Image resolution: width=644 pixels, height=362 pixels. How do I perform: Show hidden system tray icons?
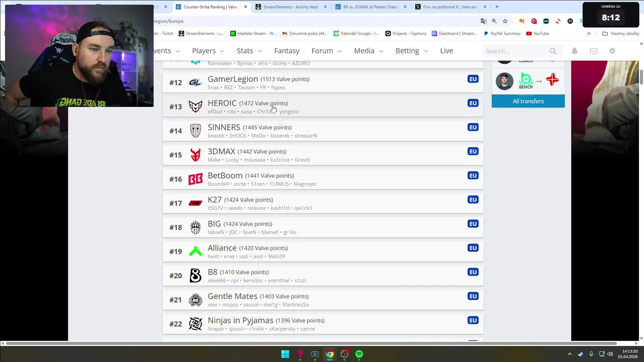click(570, 354)
